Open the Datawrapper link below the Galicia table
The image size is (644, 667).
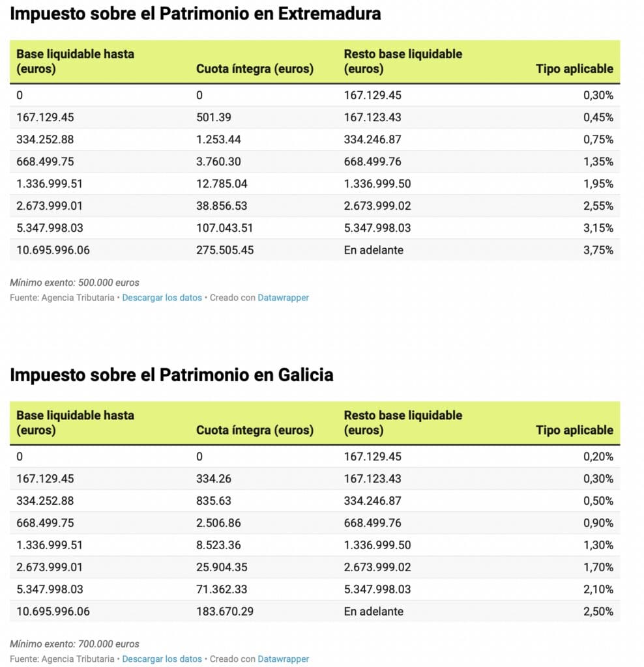click(x=283, y=659)
